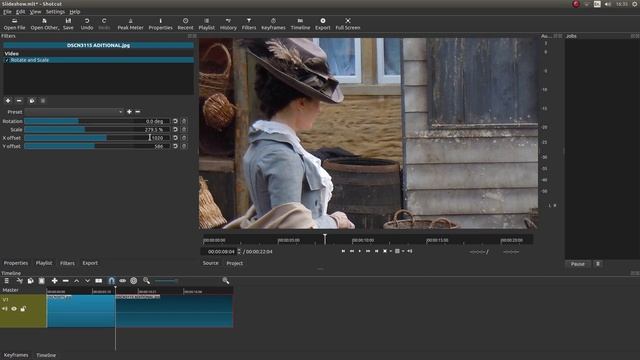Undo the last action
This screenshot has width=640, height=360.
pos(87,24)
